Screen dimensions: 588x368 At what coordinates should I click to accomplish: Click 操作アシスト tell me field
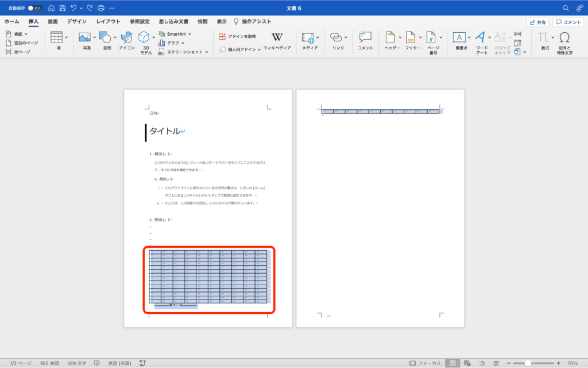pos(252,21)
